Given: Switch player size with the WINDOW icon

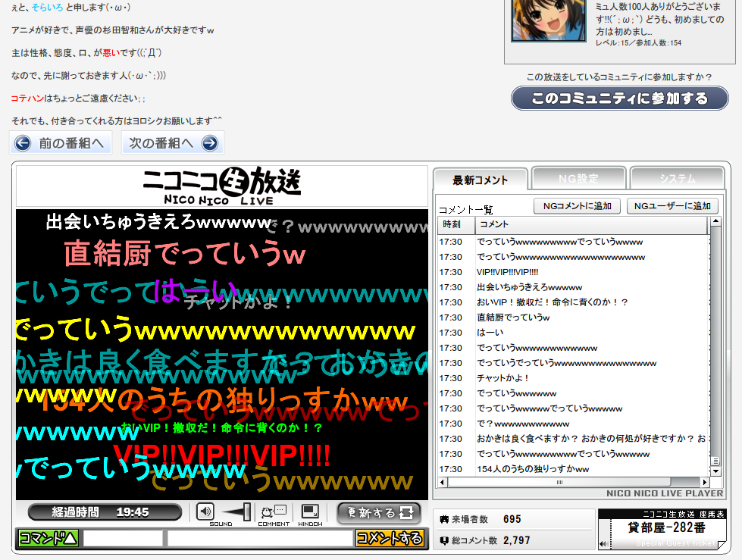Looking at the screenshot, I should pos(311,512).
